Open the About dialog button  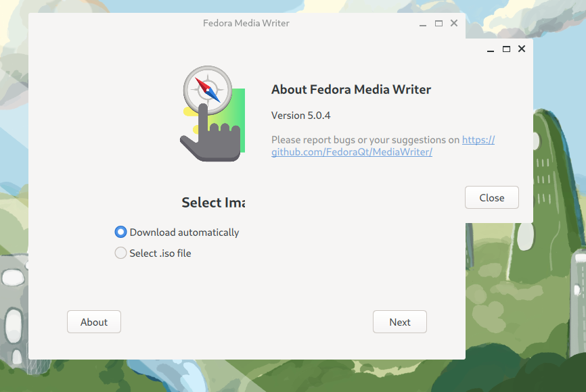click(94, 322)
